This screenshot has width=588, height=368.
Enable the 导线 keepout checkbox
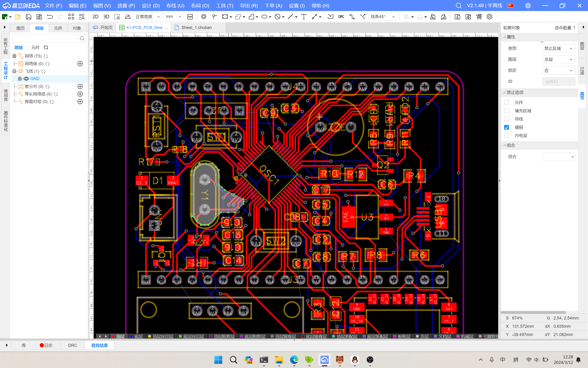click(x=507, y=119)
